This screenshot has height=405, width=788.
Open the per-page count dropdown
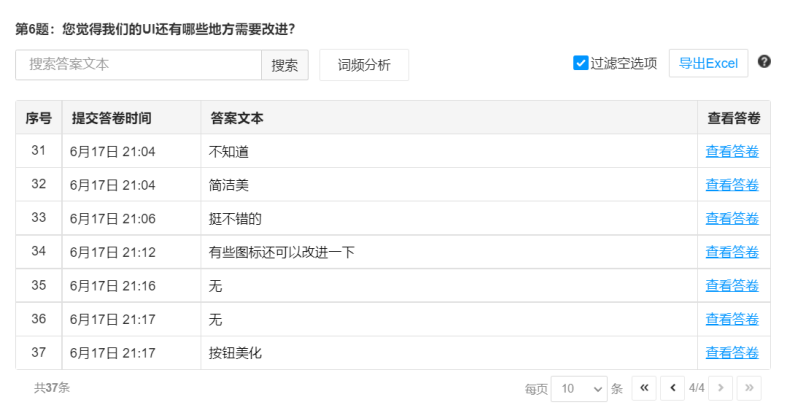pos(579,387)
